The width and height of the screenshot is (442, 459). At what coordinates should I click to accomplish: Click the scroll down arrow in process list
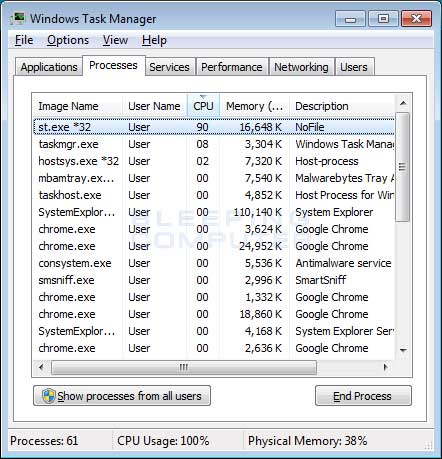point(403,350)
